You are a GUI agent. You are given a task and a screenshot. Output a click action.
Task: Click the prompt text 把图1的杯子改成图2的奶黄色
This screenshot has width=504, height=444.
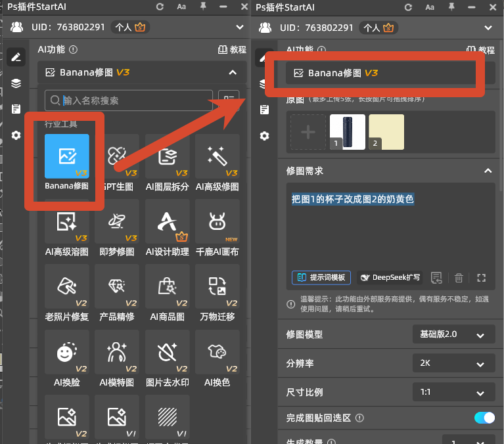click(353, 199)
